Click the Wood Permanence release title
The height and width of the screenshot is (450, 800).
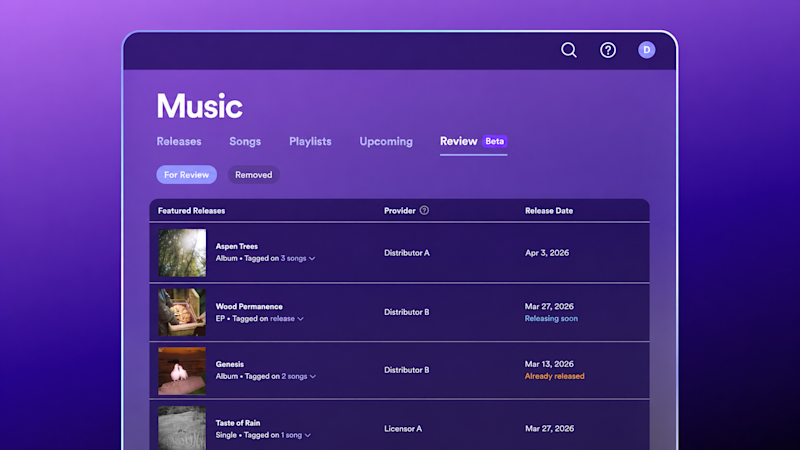pyautogui.click(x=249, y=306)
